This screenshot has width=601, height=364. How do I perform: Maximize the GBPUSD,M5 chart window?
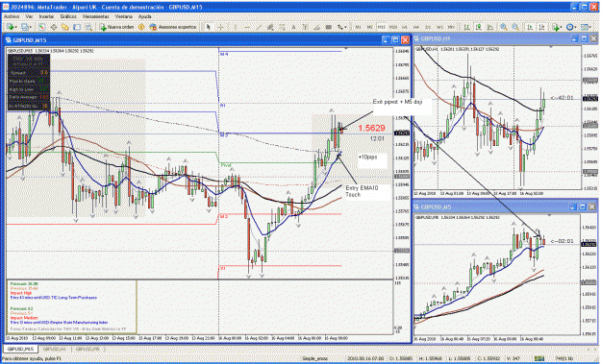point(583,207)
